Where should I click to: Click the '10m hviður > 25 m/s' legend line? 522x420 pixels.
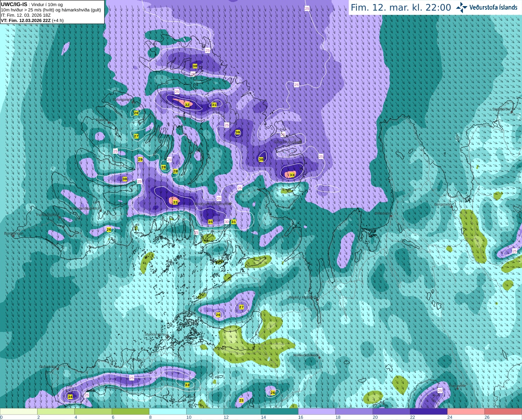pos(51,10)
